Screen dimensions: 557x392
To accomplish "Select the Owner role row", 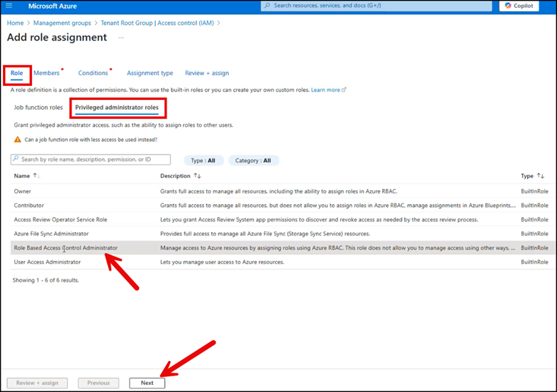I will (283, 191).
